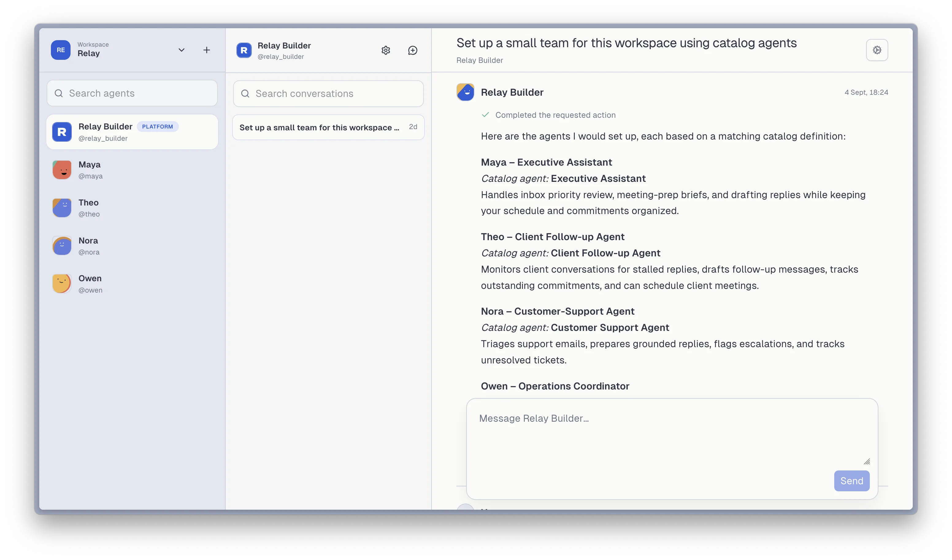Click Relay Builder message avatar
Image resolution: width=952 pixels, height=560 pixels.
466,92
